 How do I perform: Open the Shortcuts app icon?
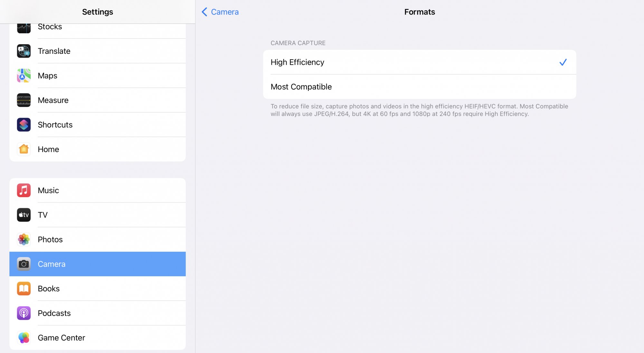pyautogui.click(x=24, y=125)
